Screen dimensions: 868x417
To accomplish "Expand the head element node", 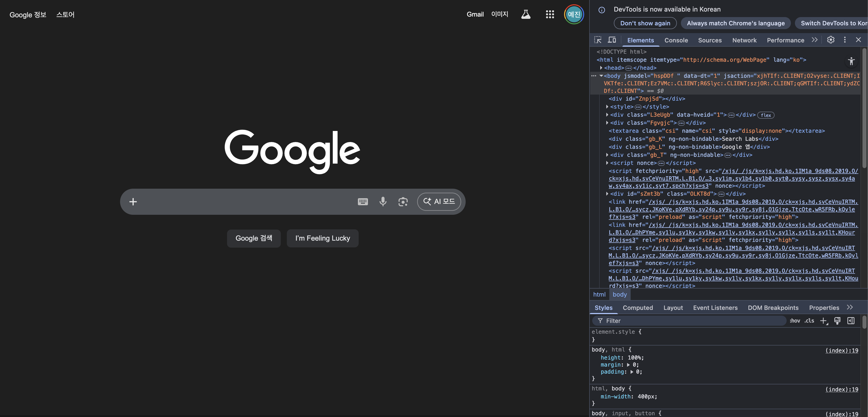I will 601,68.
